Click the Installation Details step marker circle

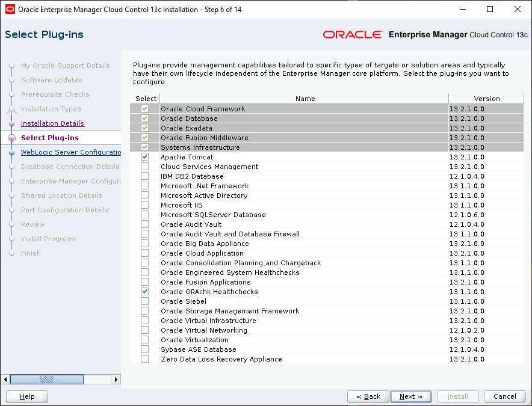(x=12, y=123)
